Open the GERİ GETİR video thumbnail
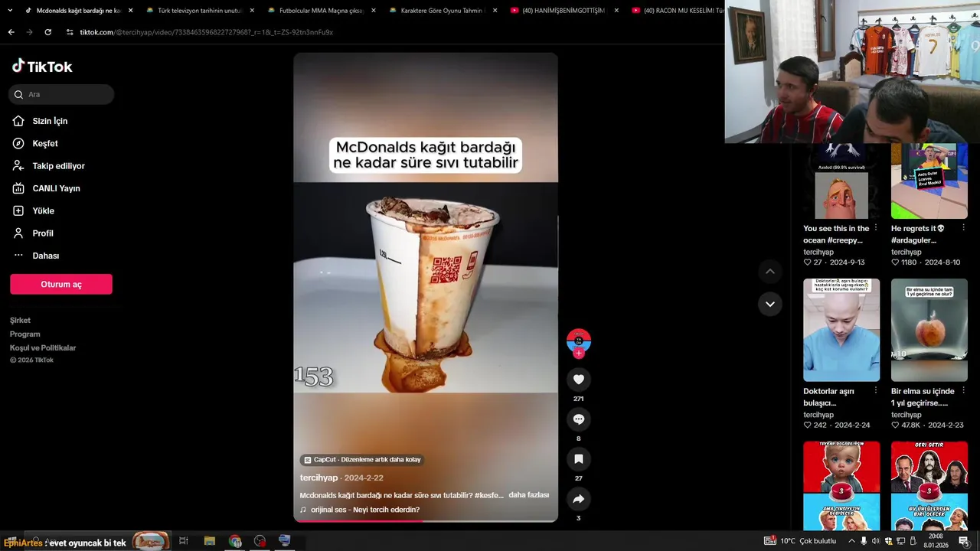This screenshot has height=551, width=980. 929,485
